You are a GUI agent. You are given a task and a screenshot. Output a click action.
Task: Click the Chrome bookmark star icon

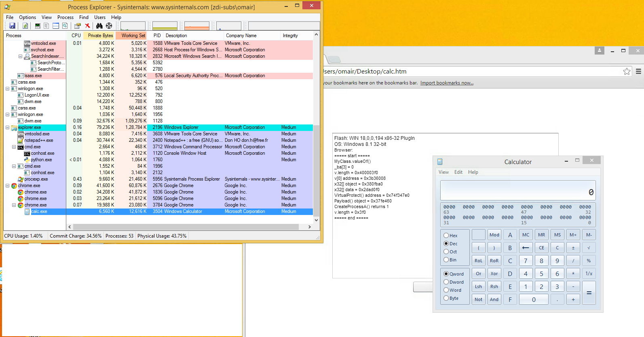tap(627, 72)
